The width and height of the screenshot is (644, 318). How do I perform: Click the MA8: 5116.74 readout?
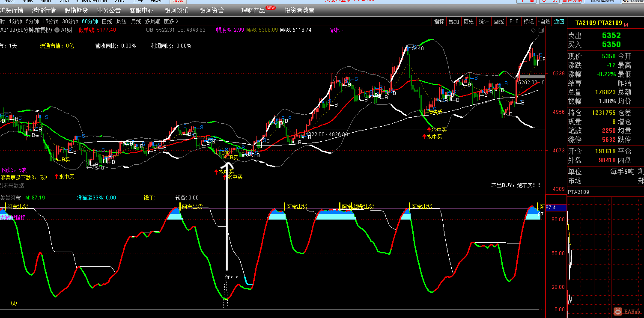[x=297, y=30]
